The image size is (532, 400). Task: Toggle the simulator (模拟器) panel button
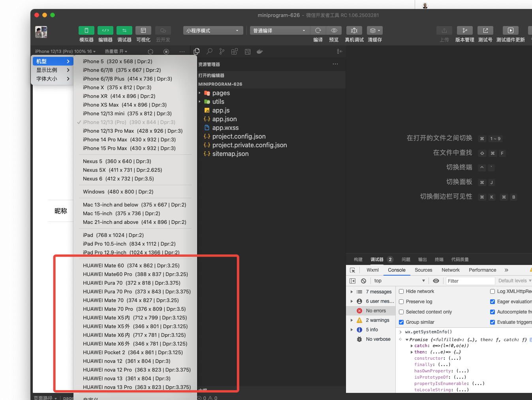click(x=86, y=30)
